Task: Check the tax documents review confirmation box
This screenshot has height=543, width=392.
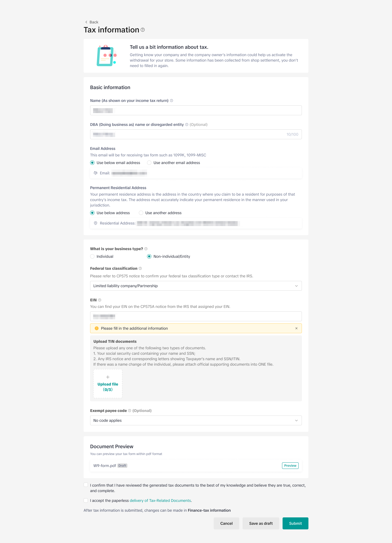Action: click(x=86, y=485)
